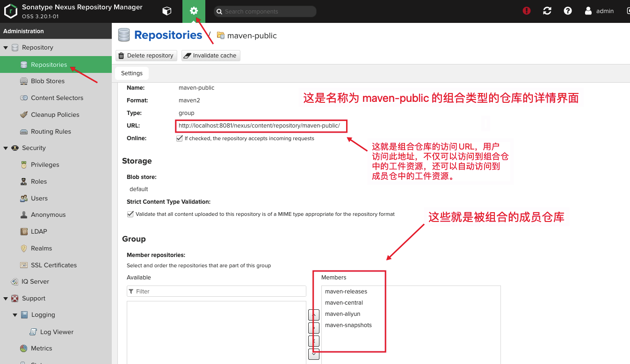630x364 pixels.
Task: Click the Administration panel header
Action: (56, 31)
